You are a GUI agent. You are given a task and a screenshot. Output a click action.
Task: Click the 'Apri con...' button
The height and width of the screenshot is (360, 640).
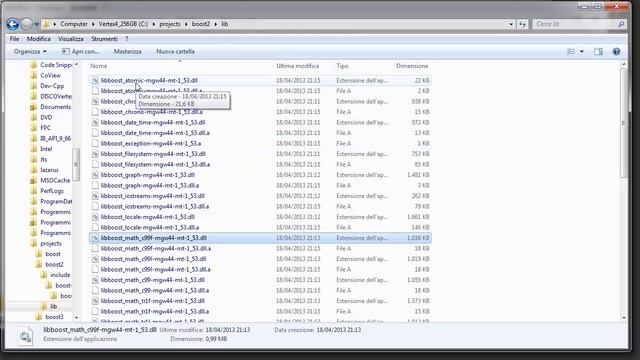pyautogui.click(x=80, y=51)
